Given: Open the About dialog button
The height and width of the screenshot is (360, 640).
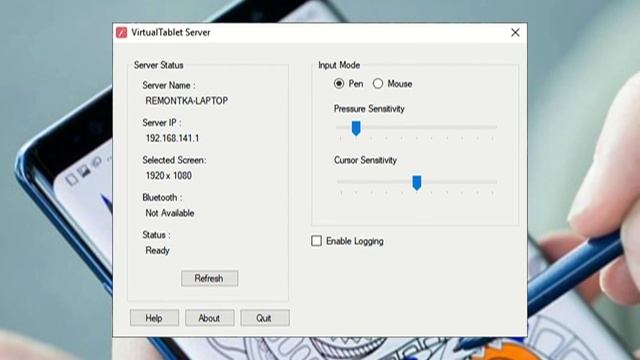Looking at the screenshot, I should [209, 318].
